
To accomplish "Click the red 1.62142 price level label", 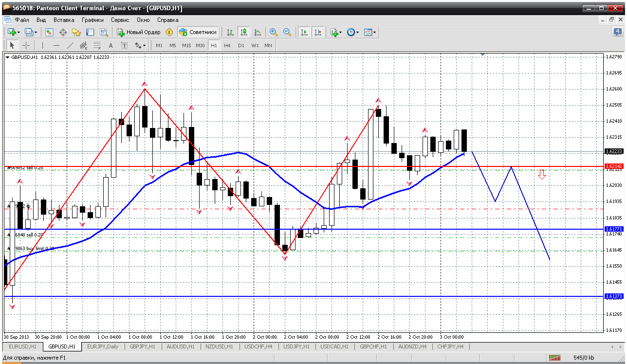I will (613, 166).
